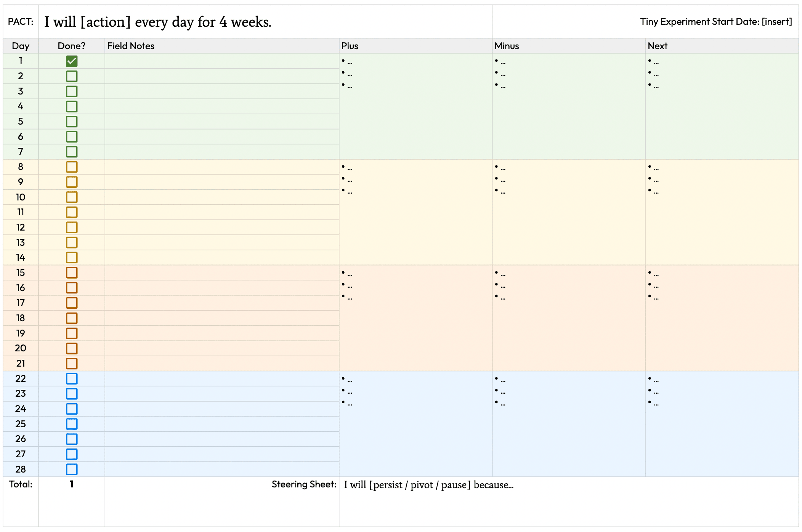The image size is (802, 532).
Task: Select the PACT statement cell
Action: (x=265, y=22)
